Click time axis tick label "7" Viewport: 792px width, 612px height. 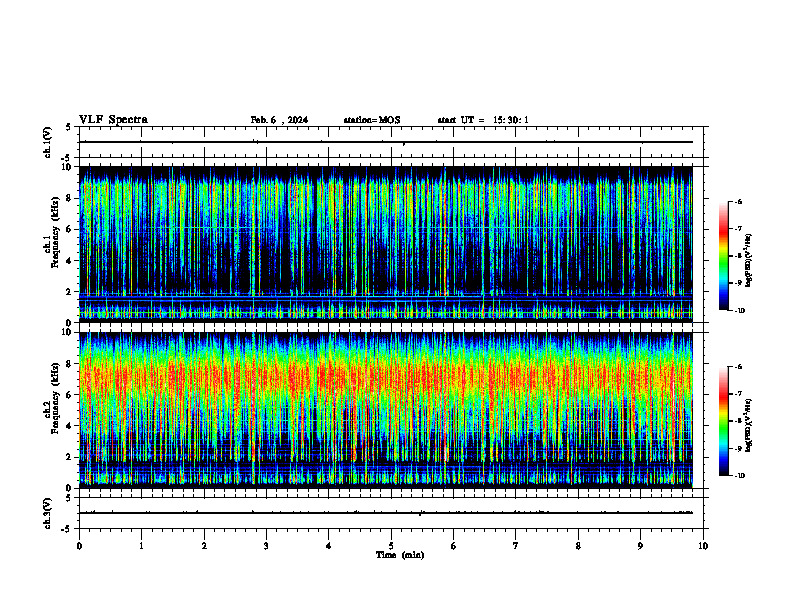pyautogui.click(x=516, y=546)
